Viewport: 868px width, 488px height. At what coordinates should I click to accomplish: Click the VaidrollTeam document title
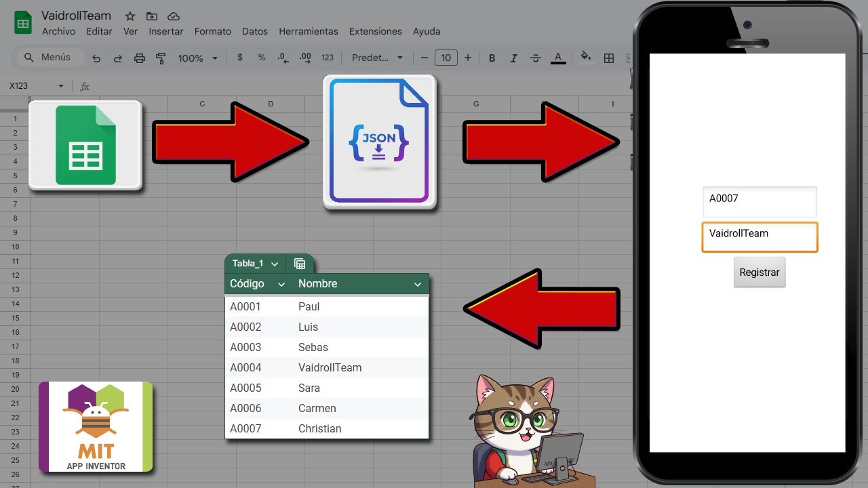coord(76,16)
